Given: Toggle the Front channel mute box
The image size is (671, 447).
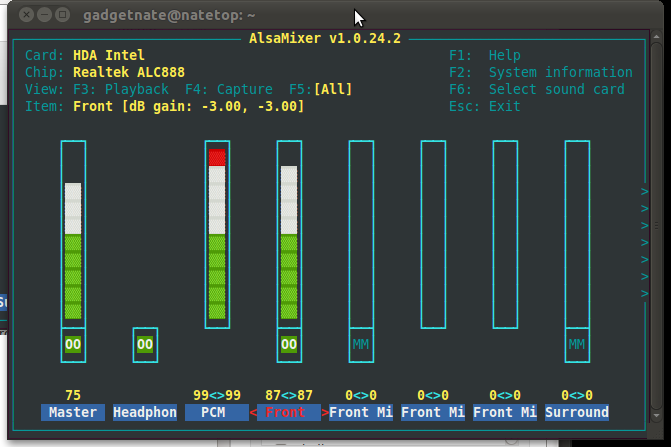Looking at the screenshot, I should tap(289, 345).
